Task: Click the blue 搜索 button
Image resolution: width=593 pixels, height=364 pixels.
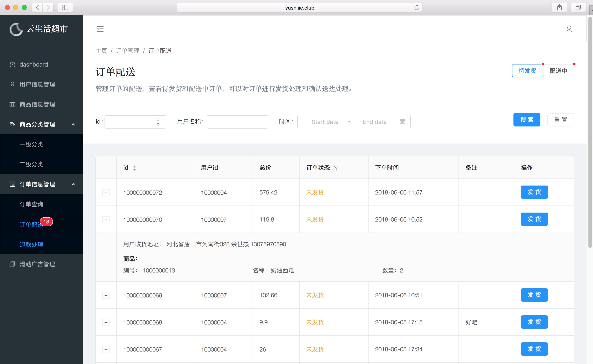Action: [x=527, y=120]
